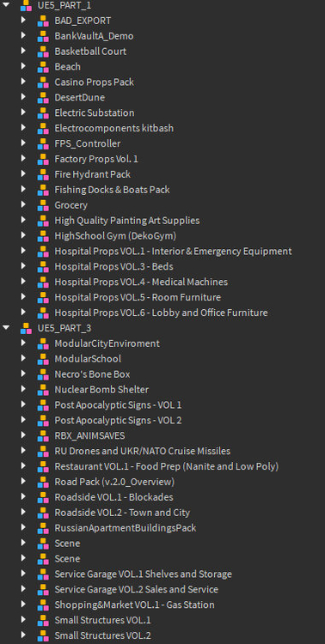Select the Electric Substation item
325x644 pixels.
(95, 113)
